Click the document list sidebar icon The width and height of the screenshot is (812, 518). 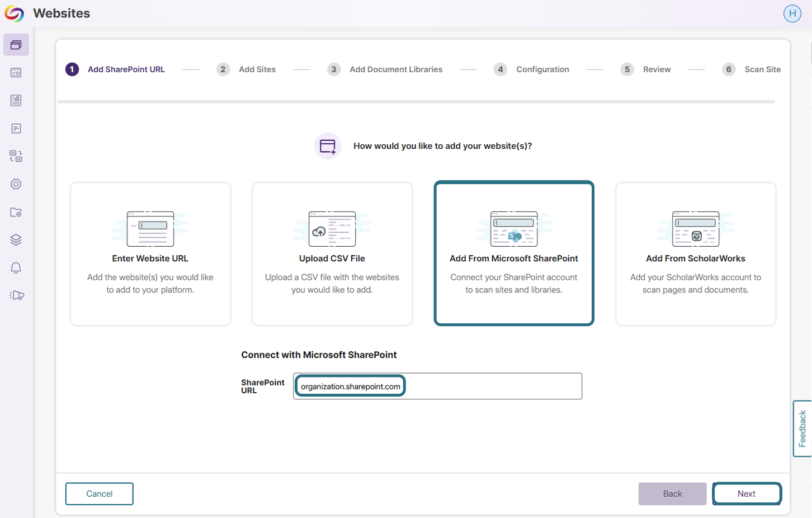tap(16, 129)
